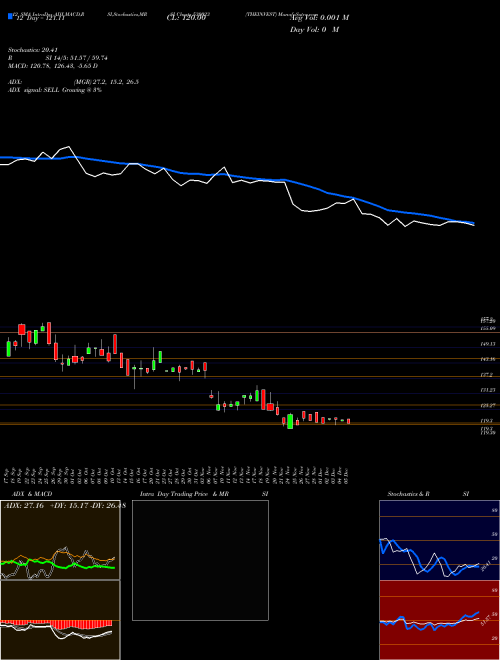Click the large green candlestick at the chart low
This screenshot has height=660, width=500.
pos(290,421)
